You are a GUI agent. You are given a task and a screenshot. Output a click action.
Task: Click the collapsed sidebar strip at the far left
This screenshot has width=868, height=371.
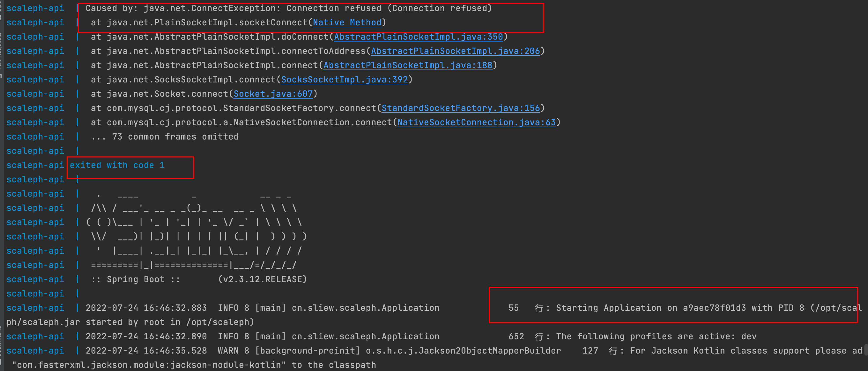coord(1,185)
